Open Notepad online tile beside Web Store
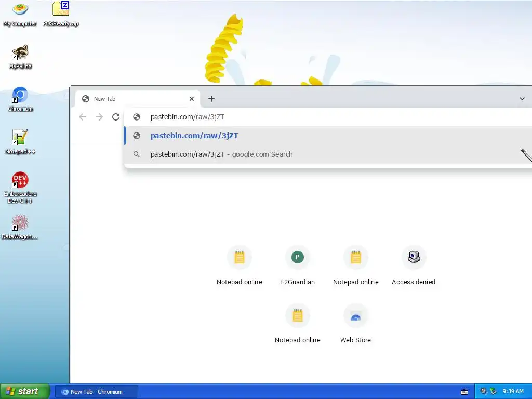 [x=298, y=324]
